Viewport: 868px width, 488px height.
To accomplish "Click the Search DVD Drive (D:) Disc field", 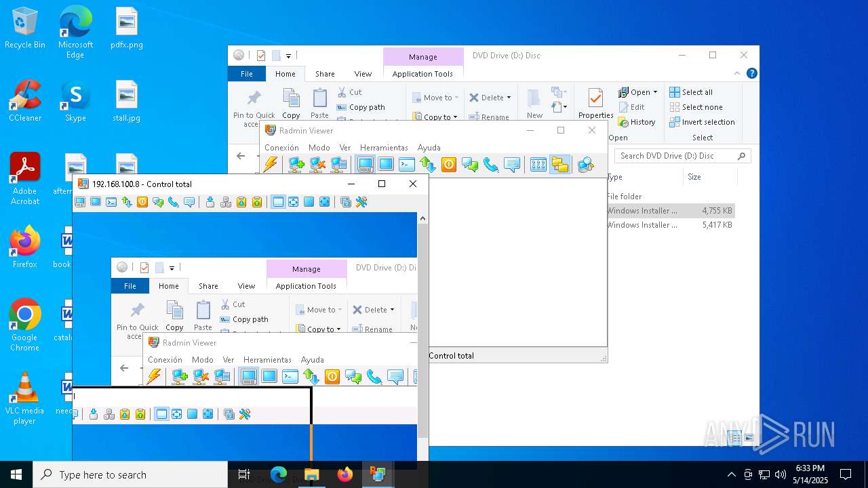I will point(684,156).
